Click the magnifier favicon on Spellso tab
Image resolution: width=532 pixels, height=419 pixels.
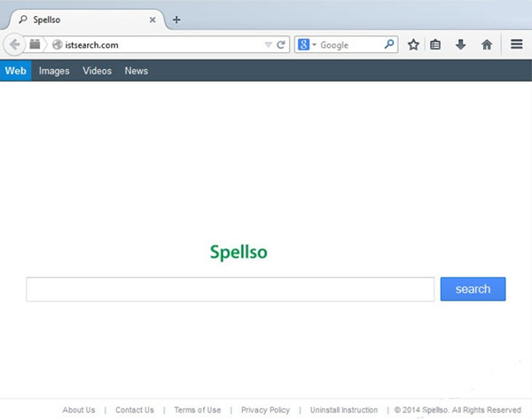coord(23,19)
